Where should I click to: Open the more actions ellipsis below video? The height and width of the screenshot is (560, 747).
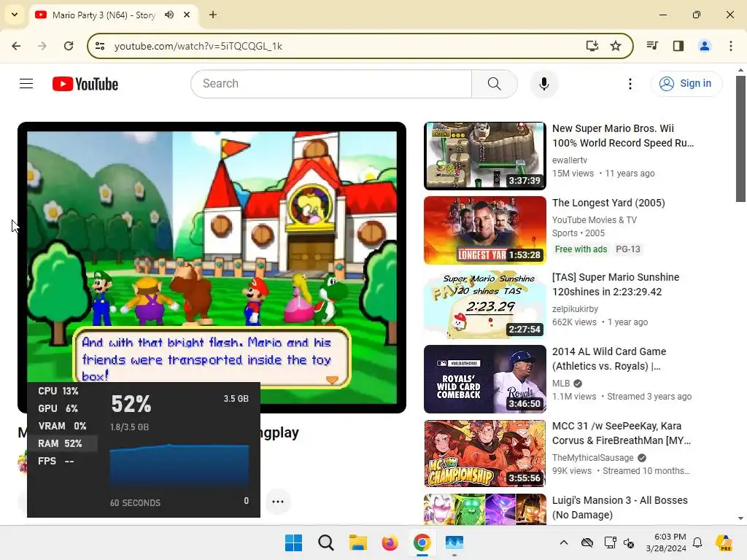pyautogui.click(x=278, y=502)
